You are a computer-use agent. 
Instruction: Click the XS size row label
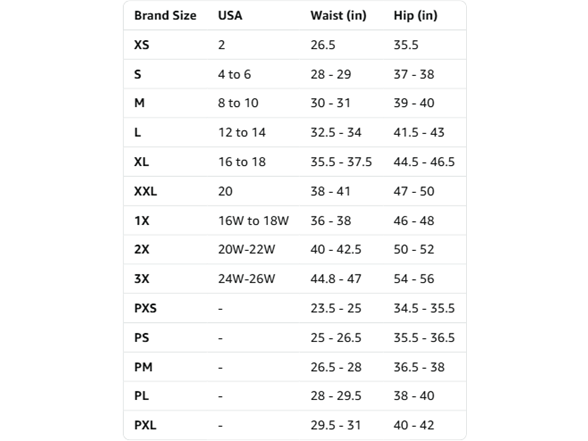[142, 45]
